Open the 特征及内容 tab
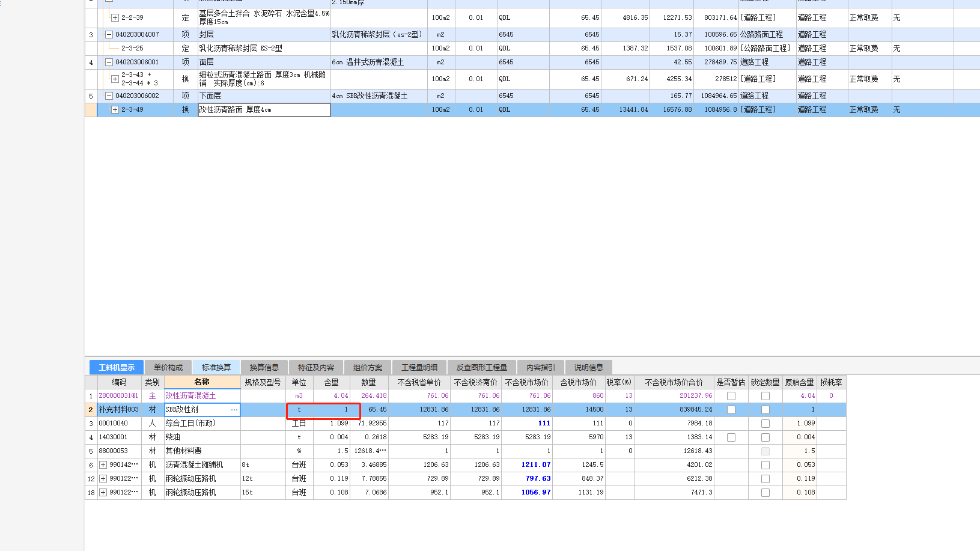 coord(316,367)
